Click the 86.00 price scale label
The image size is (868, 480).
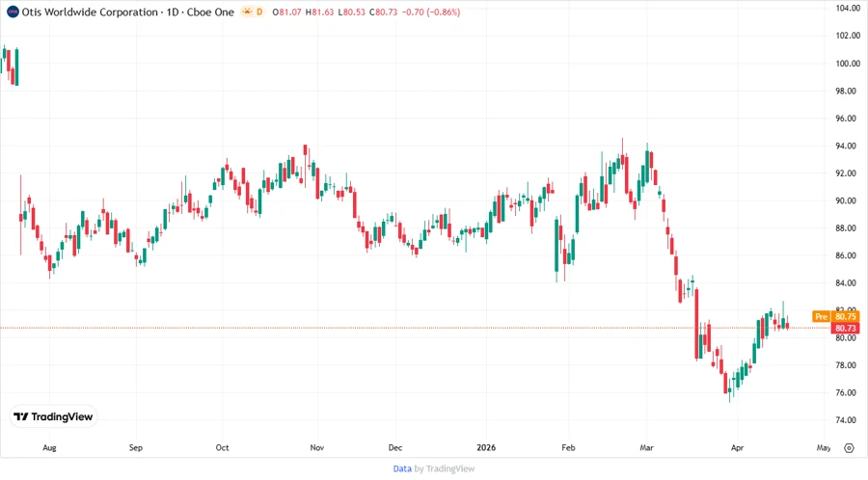(848, 255)
